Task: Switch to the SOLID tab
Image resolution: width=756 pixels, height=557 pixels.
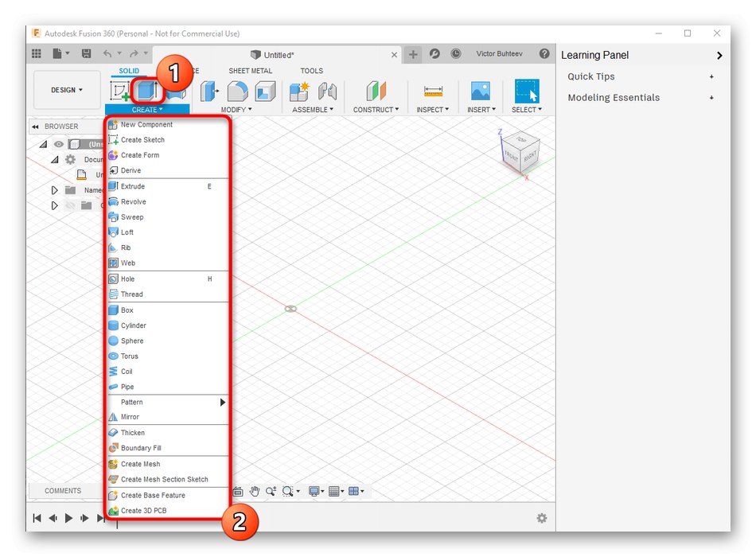Action: click(x=129, y=71)
